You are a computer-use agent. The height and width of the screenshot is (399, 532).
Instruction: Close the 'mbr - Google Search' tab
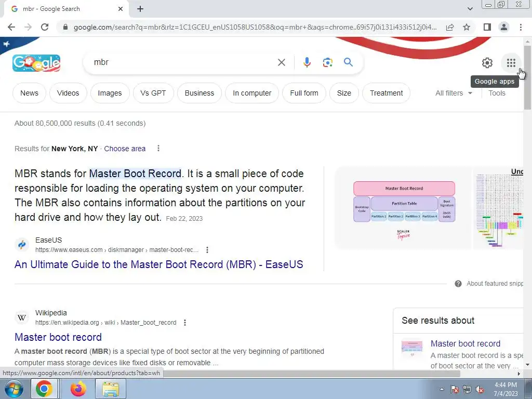click(121, 9)
